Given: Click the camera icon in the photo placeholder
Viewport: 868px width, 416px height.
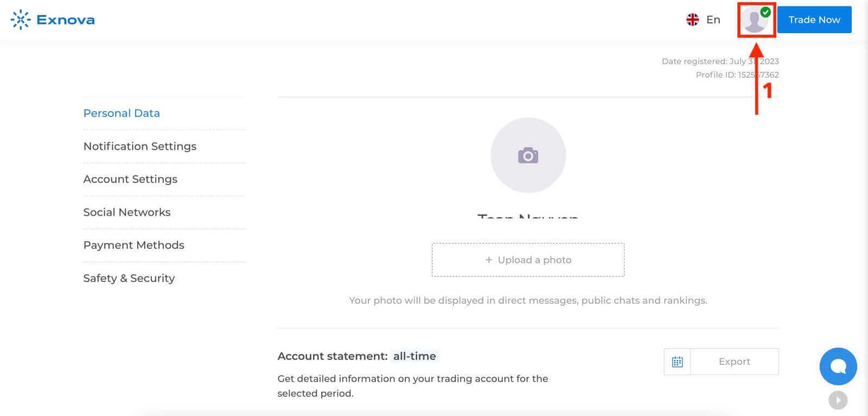Looking at the screenshot, I should 528,155.
